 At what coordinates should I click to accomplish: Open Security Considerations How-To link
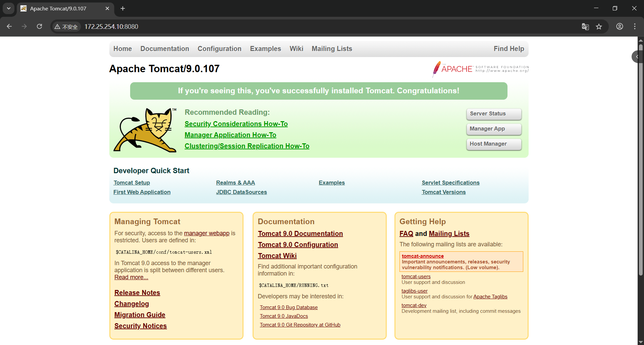pos(236,124)
